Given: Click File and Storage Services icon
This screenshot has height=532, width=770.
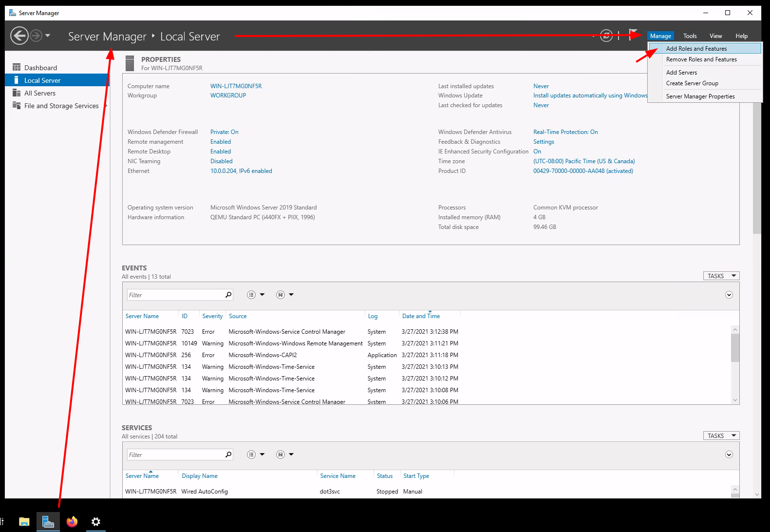Looking at the screenshot, I should 17,105.
